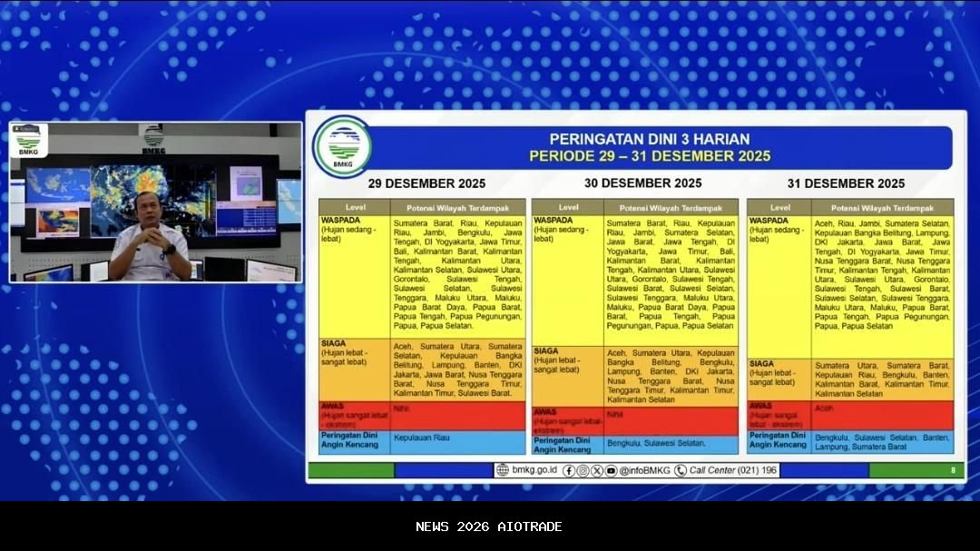Click the NEWS 2026 AIOTRADE caption text

point(489,526)
